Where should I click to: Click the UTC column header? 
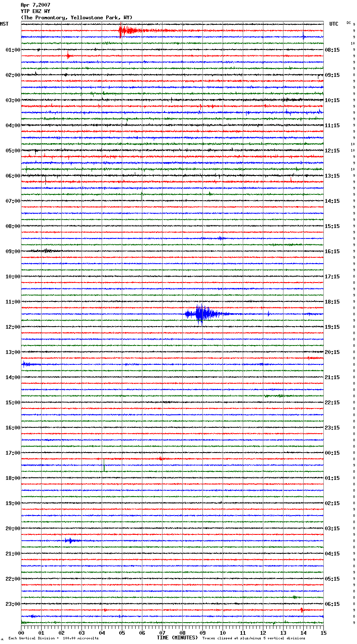pyautogui.click(x=334, y=24)
